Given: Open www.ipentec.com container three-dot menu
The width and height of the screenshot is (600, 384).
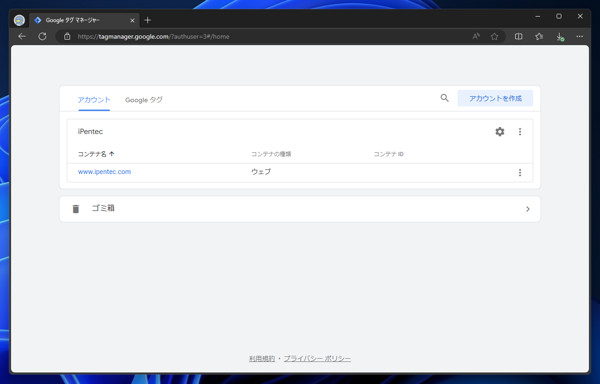Looking at the screenshot, I should 520,172.
